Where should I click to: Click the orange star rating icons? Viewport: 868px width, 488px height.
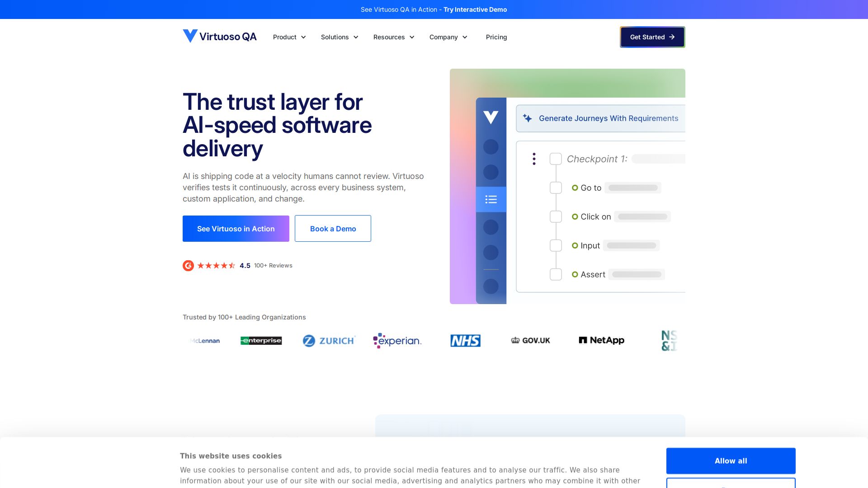pos(216,266)
